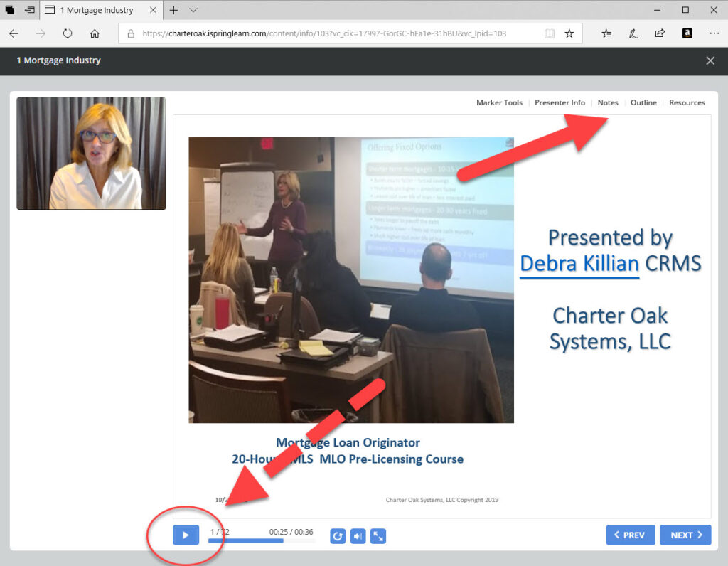The height and width of the screenshot is (566, 728).
Task: Replay the current slide
Action: [x=338, y=536]
